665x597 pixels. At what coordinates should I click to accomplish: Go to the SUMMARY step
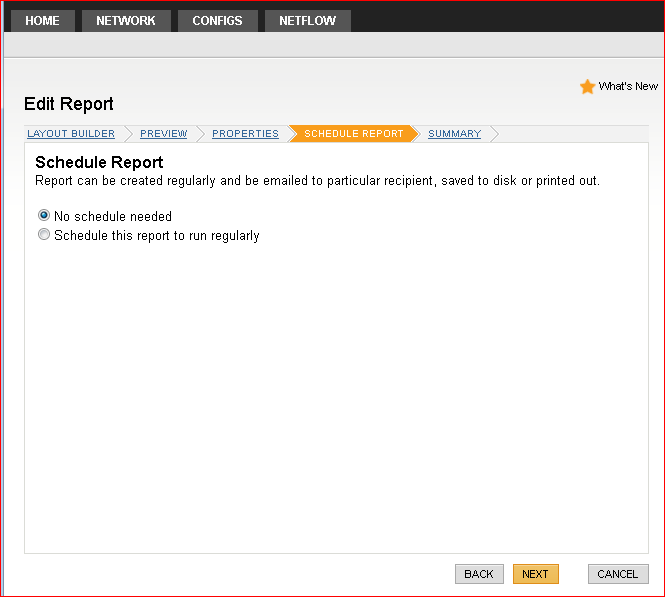tap(454, 134)
